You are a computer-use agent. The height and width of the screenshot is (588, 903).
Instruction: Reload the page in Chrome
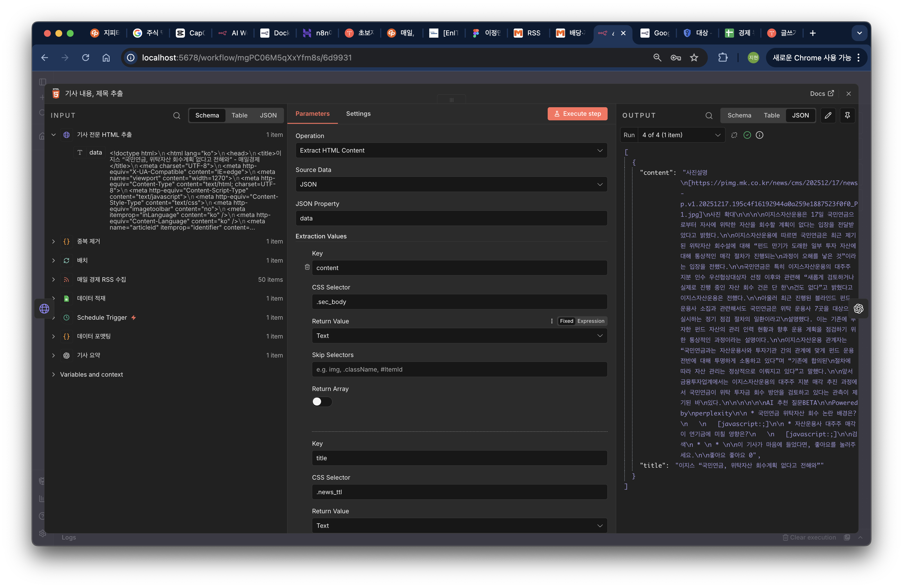[86, 58]
